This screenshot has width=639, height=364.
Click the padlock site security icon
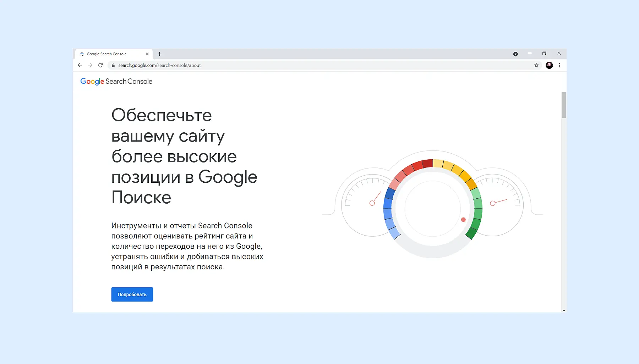[x=113, y=65]
